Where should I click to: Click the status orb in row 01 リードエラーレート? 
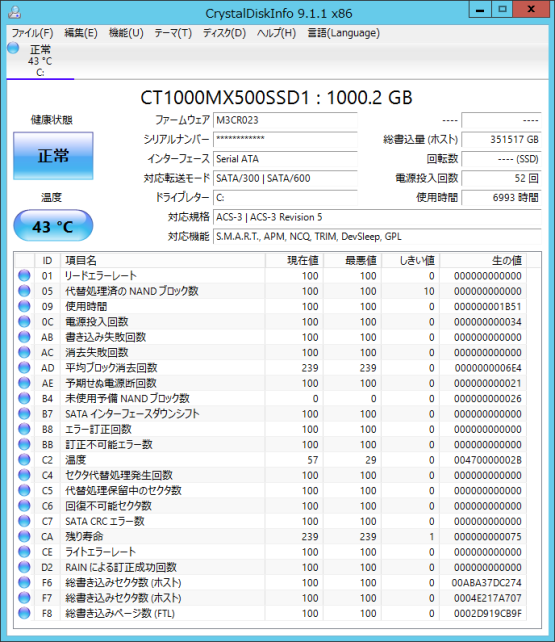point(24,276)
